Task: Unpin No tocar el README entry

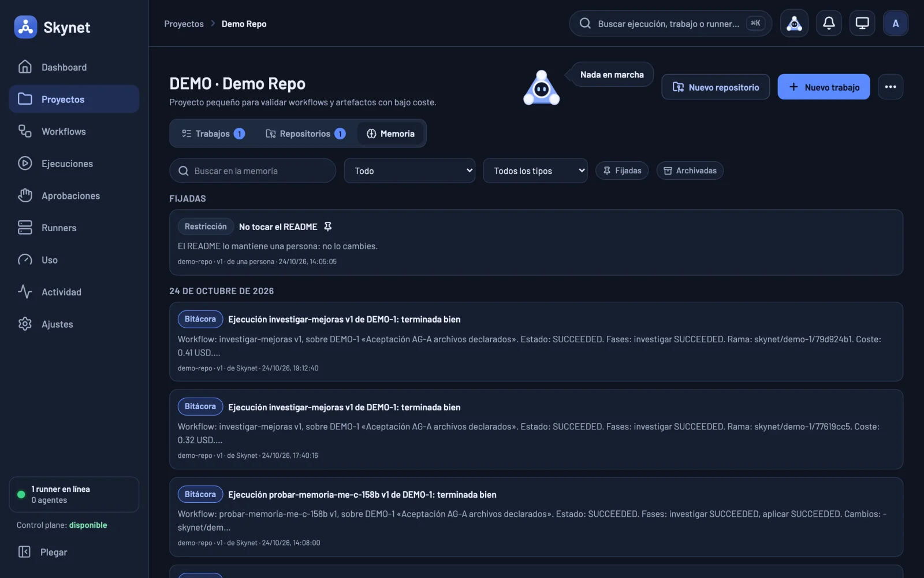Action: point(328,227)
